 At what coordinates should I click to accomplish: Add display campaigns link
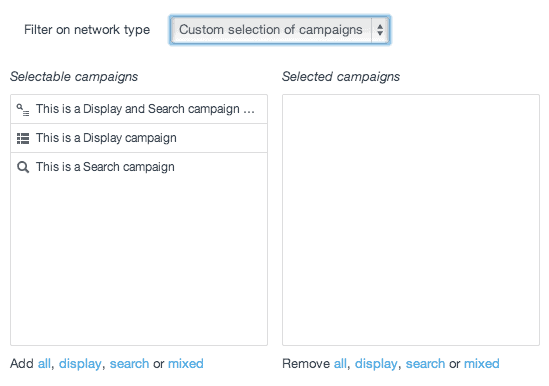[x=80, y=364]
